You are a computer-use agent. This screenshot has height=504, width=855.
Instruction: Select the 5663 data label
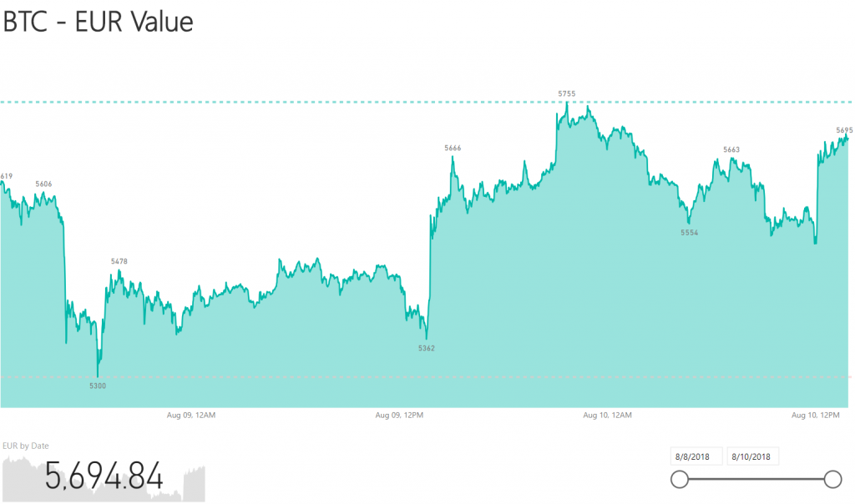(731, 149)
